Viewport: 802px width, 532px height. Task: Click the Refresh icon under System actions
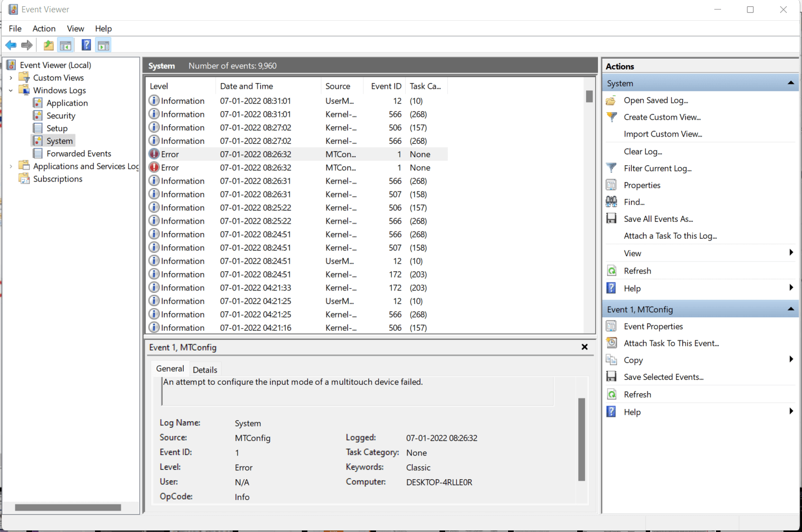(612, 271)
